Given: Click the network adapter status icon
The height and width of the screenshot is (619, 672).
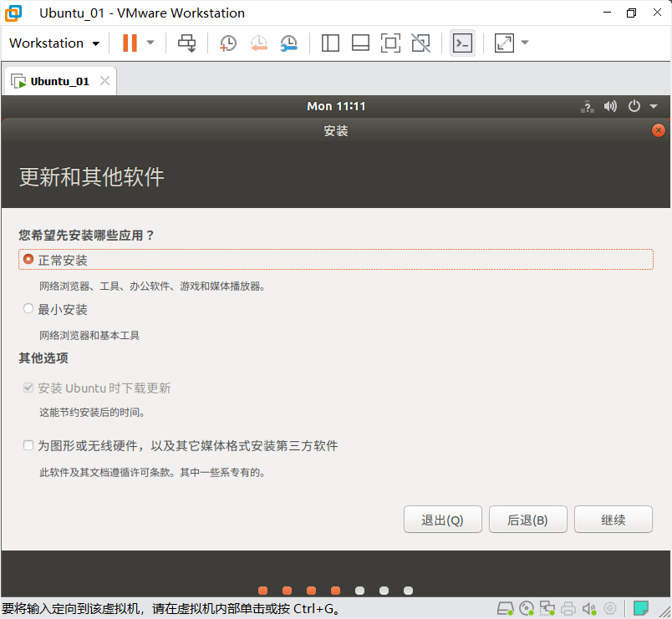Looking at the screenshot, I should pyautogui.click(x=547, y=608).
